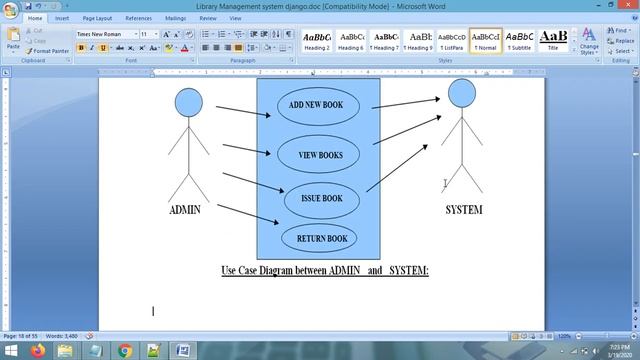Image resolution: width=640 pixels, height=360 pixels.
Task: Toggle Bold formatting
Action: point(81,48)
